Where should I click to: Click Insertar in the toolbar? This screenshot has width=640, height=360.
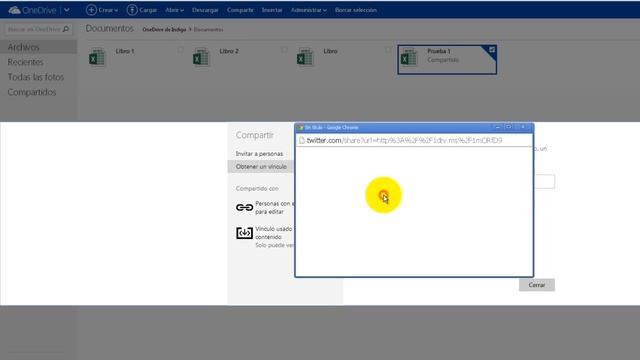[272, 10]
